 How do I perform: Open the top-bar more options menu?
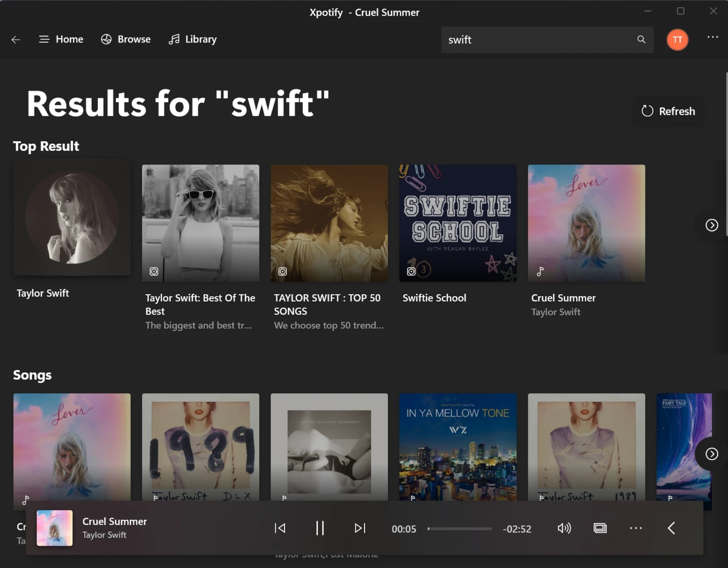pos(713,37)
